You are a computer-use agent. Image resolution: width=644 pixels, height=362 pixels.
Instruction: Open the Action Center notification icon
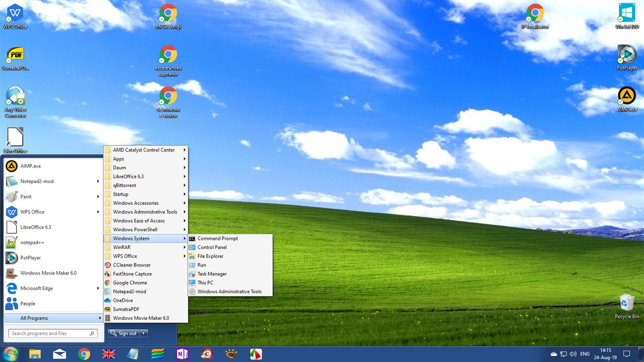pyautogui.click(x=627, y=354)
